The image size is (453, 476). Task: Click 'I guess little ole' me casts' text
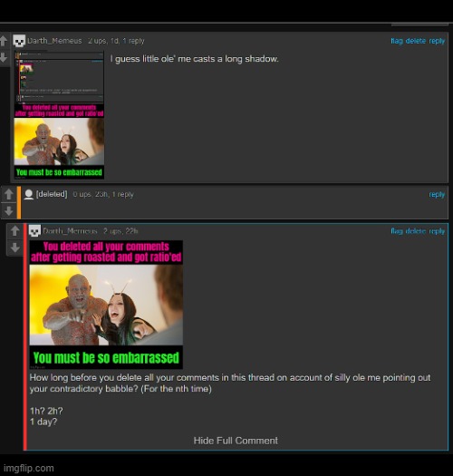point(194,59)
